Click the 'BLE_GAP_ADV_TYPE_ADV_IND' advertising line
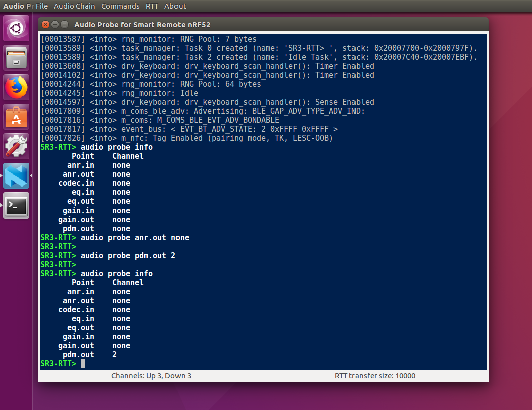 click(202, 111)
